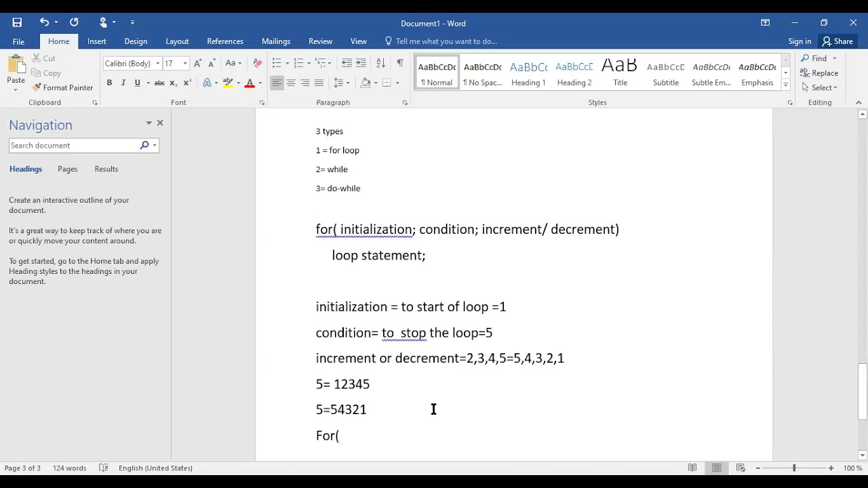Open the Borders dropdown

[397, 83]
